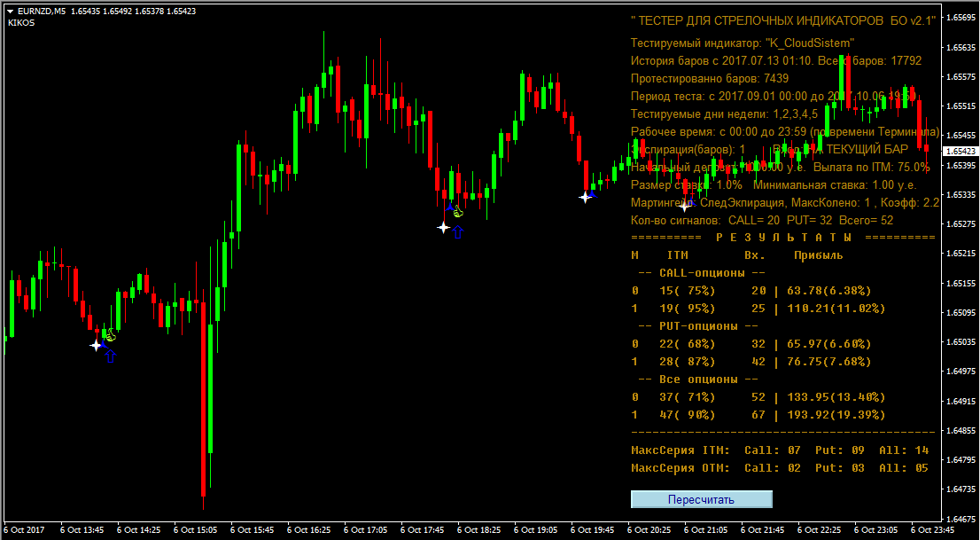Select the tall red candle near 15:05
Image resolution: width=980 pixels, height=540 pixels.
[x=204, y=399]
